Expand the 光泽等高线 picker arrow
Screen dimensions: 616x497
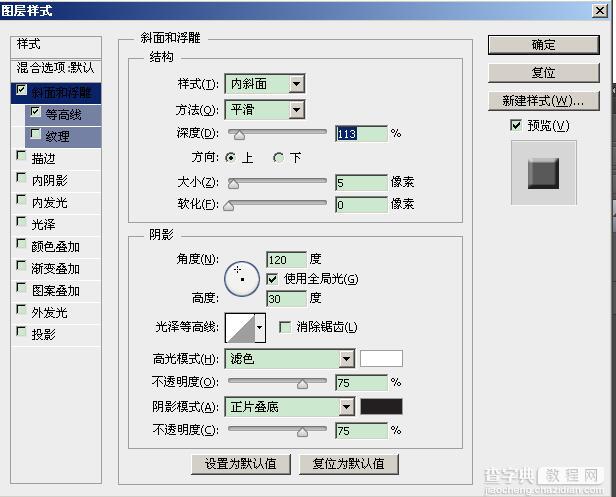tap(259, 327)
